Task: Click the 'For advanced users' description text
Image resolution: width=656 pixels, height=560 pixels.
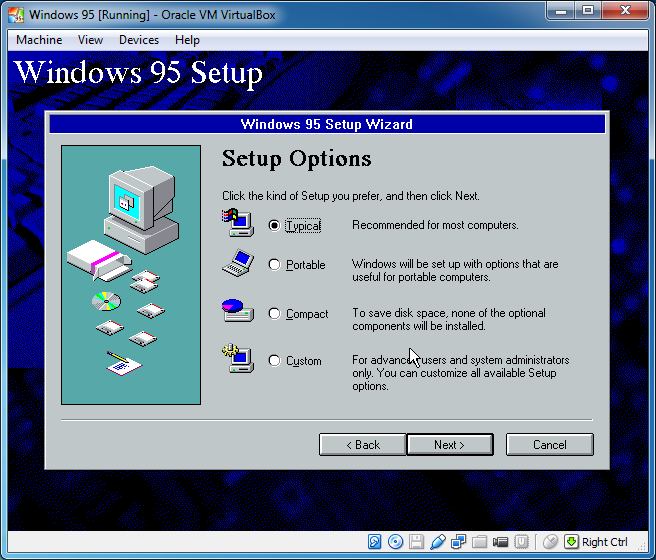Action: pyautogui.click(x=461, y=373)
